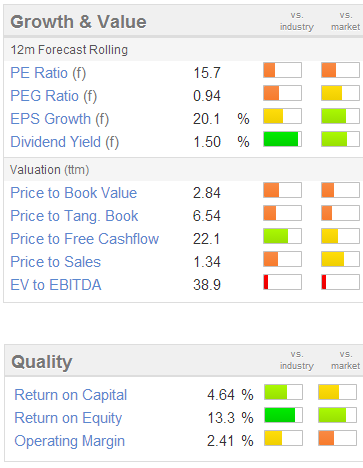Open the Operating Margin link
The width and height of the screenshot is (363, 468).
click(x=69, y=441)
